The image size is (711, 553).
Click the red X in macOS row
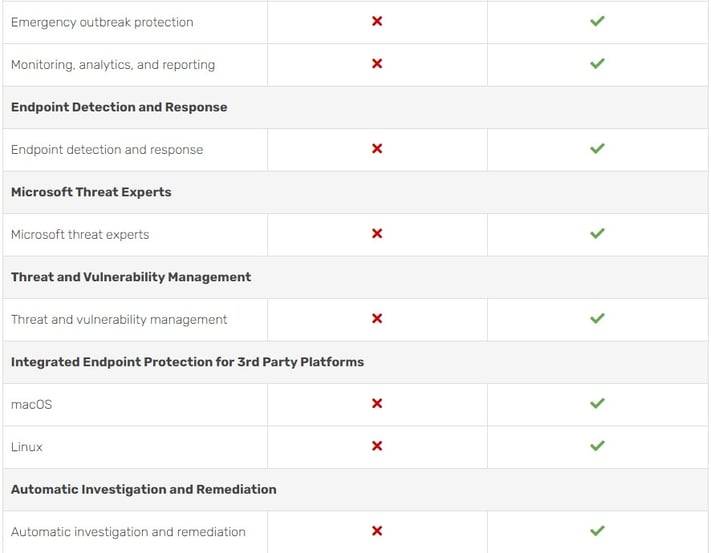click(377, 404)
